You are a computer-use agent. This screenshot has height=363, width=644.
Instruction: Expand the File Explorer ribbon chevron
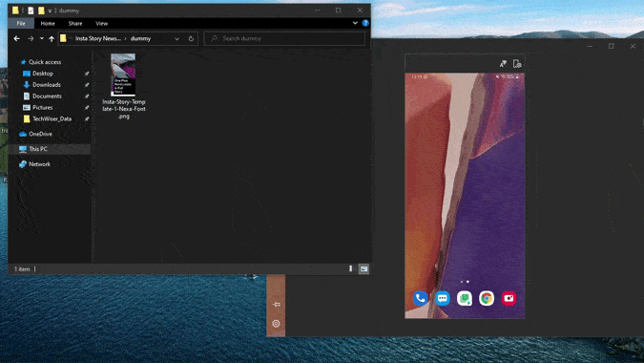pos(355,23)
